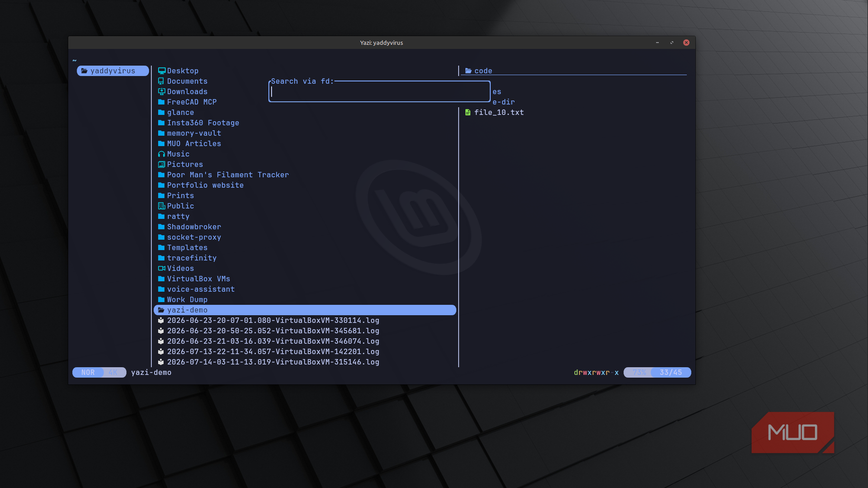
Task: Focus the Search via fd input box
Action: (379, 92)
